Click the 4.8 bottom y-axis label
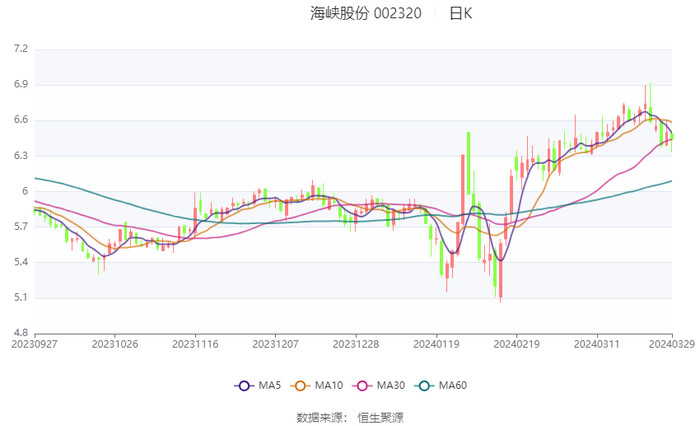The width and height of the screenshot is (700, 426). [21, 333]
